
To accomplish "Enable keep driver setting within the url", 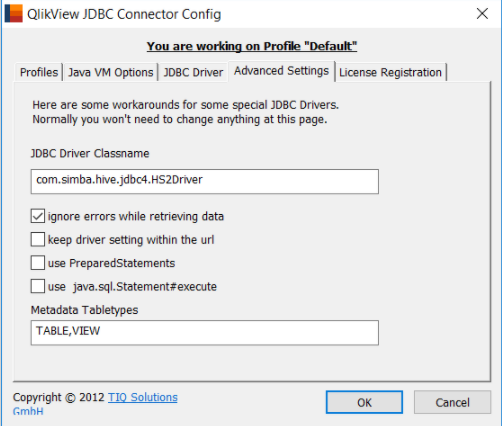I will tap(38, 240).
